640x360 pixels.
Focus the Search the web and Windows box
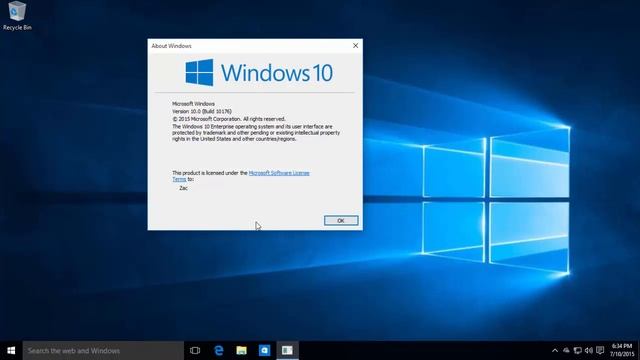point(103,351)
